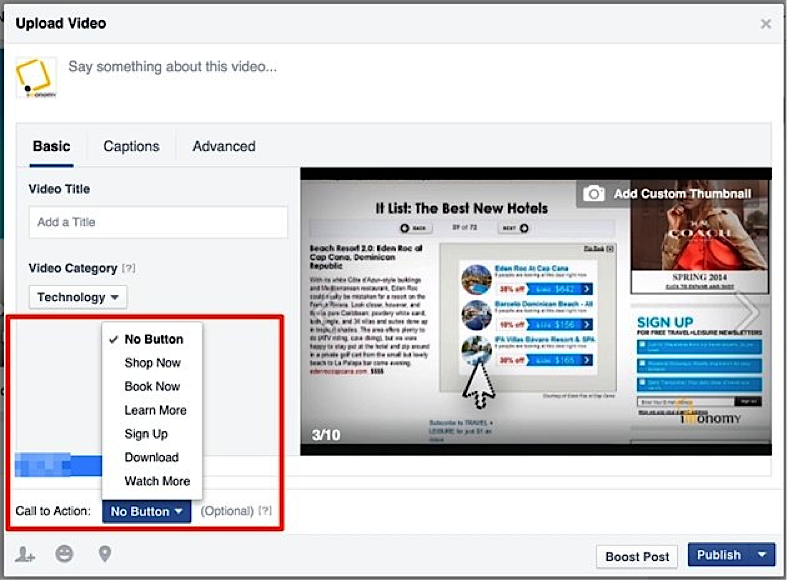Close the Upload Video dialog

pyautogui.click(x=765, y=24)
